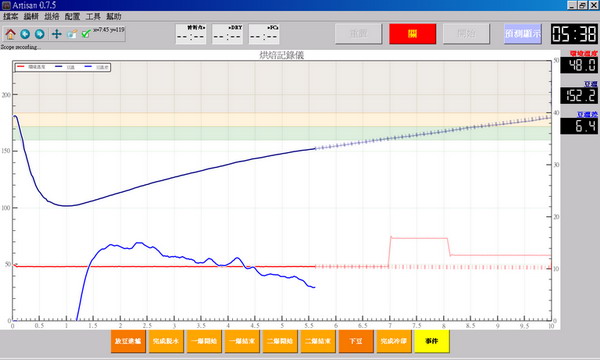Click the 'Scope recording...' status message

click(x=21, y=47)
